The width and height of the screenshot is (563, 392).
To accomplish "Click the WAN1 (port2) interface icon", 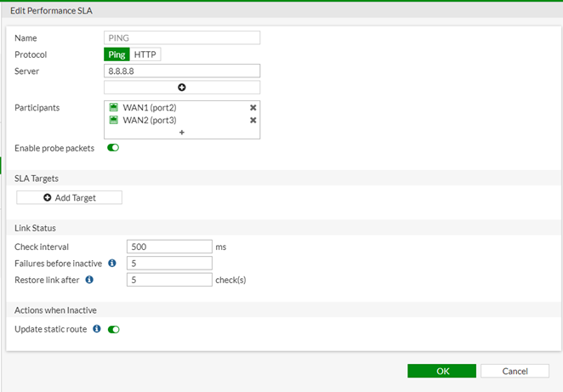I will [x=114, y=108].
